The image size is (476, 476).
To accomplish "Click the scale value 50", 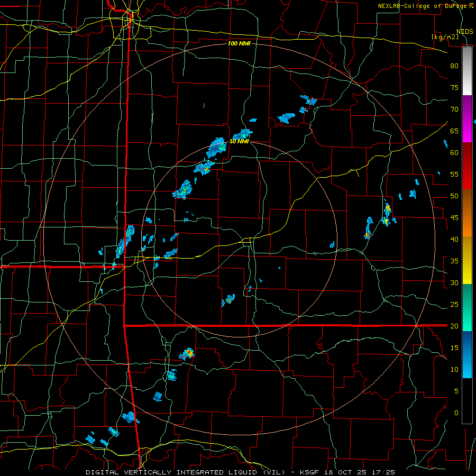I will 454,196.
